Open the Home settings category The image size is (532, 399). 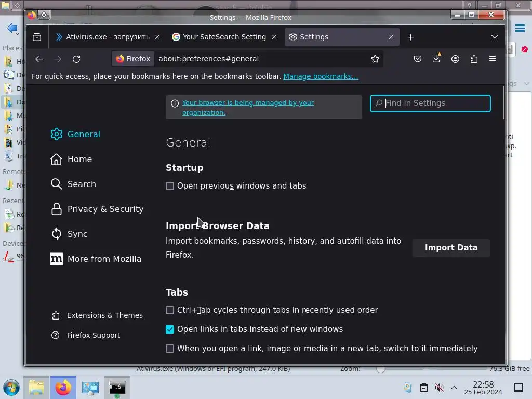(71, 159)
